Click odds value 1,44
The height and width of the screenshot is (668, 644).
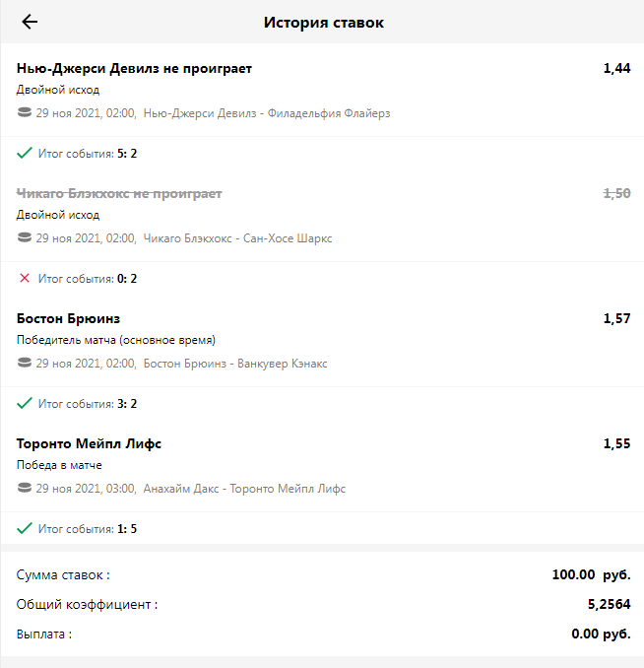[x=616, y=68]
